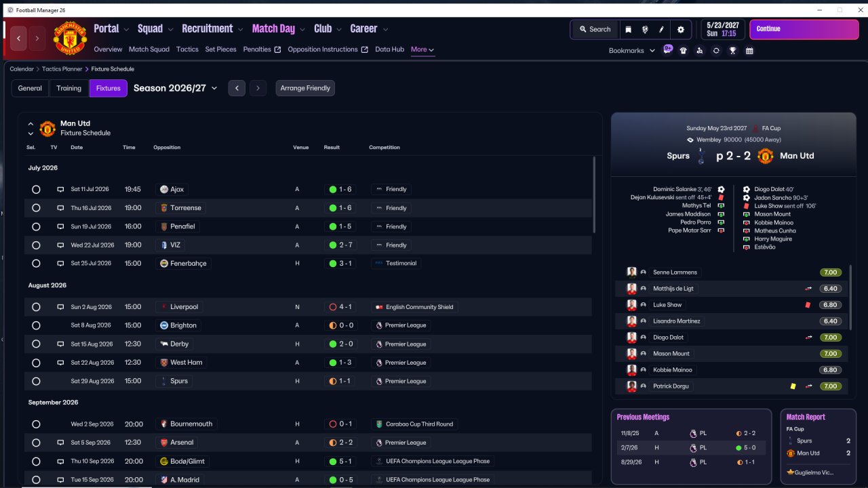868x488 pixels.
Task: Switch to the Training tab
Action: click(x=68, y=88)
